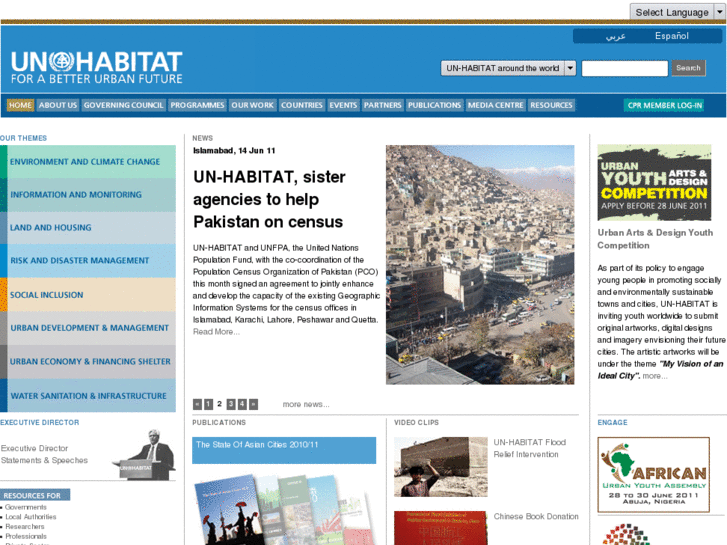Open the PARTNERS menu
Viewport: 727px width, 545px height.
383,105
